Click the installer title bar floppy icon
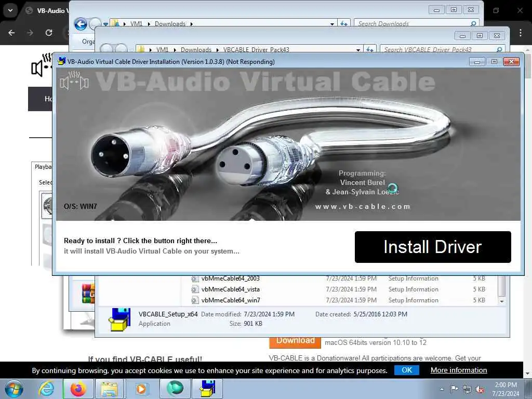Image resolution: width=532 pixels, height=399 pixels. point(61,61)
